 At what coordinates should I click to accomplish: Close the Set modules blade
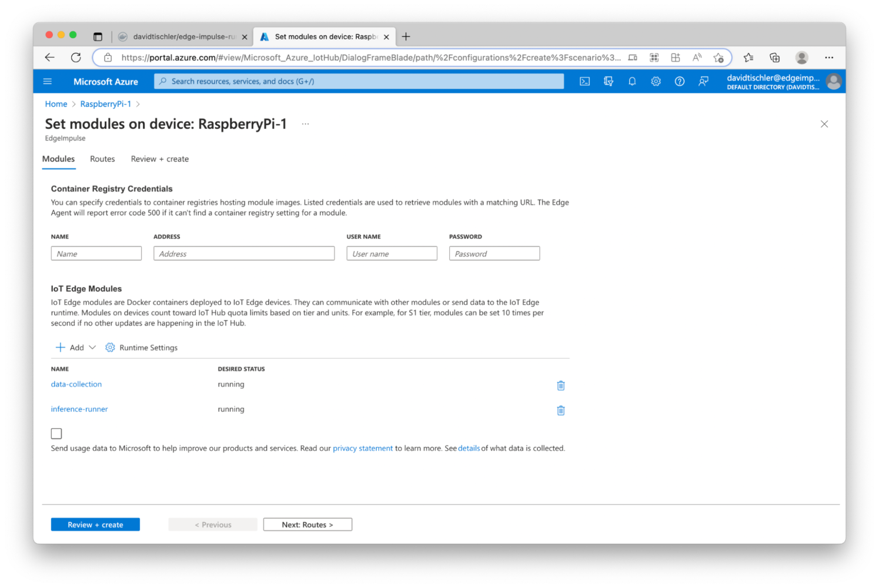pos(824,124)
